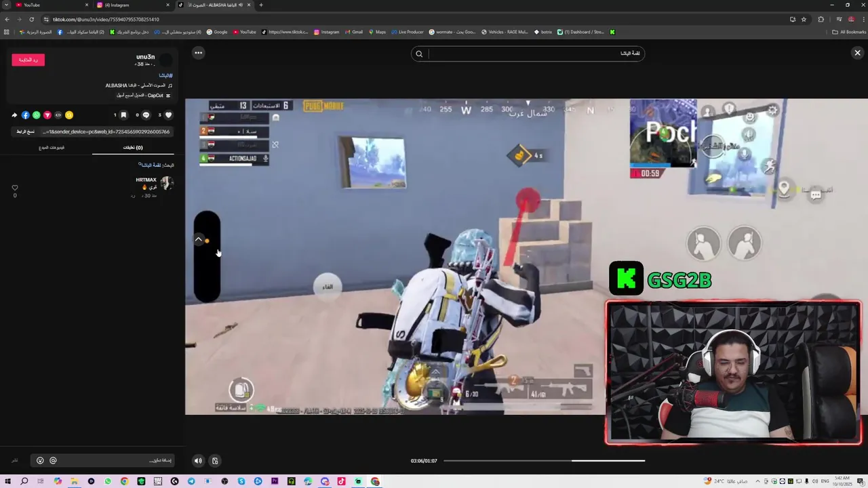This screenshot has width=868, height=488.
Task: Click the yellow repost icon
Action: [x=68, y=115]
